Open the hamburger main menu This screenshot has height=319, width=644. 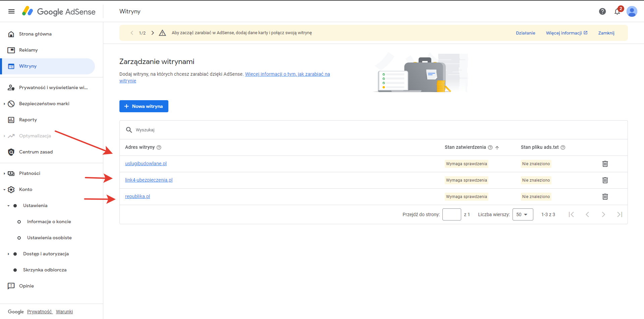(11, 11)
